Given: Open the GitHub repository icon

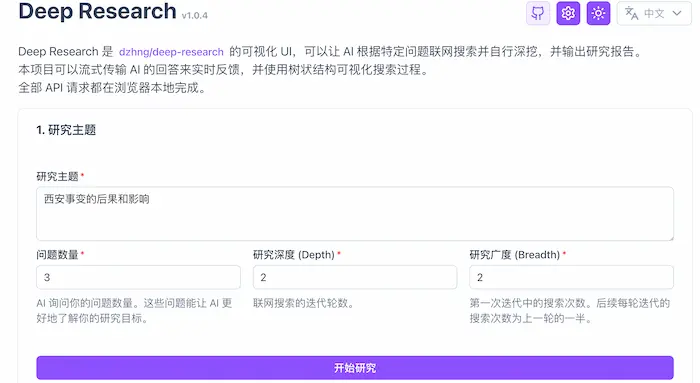Looking at the screenshot, I should click(538, 13).
